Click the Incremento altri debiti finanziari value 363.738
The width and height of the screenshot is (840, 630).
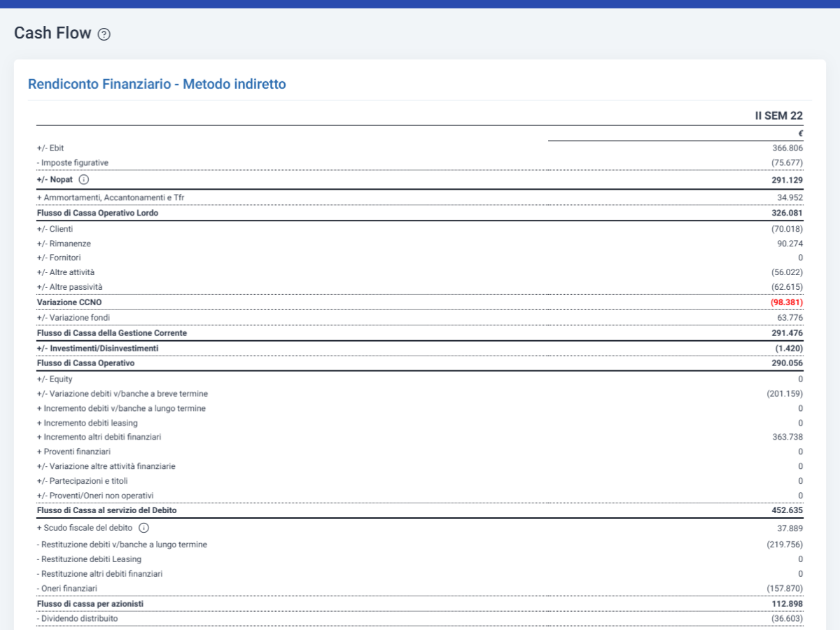(787, 437)
